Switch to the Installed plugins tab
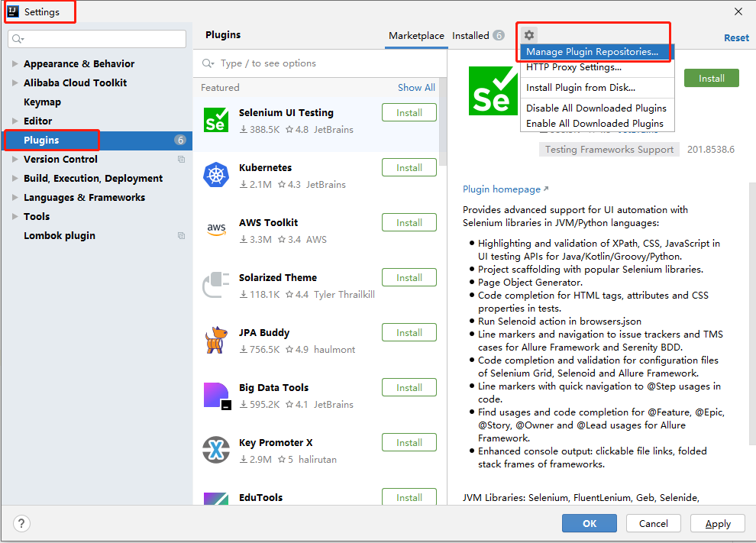 pos(472,35)
